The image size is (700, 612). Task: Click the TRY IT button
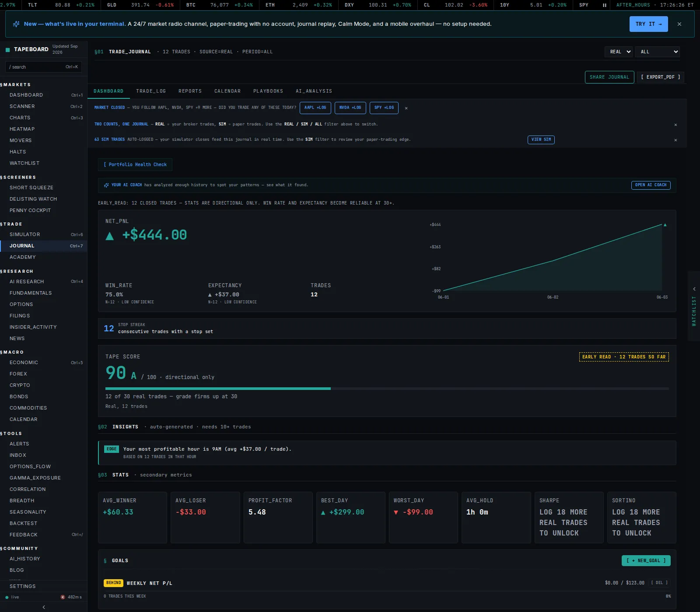point(648,24)
